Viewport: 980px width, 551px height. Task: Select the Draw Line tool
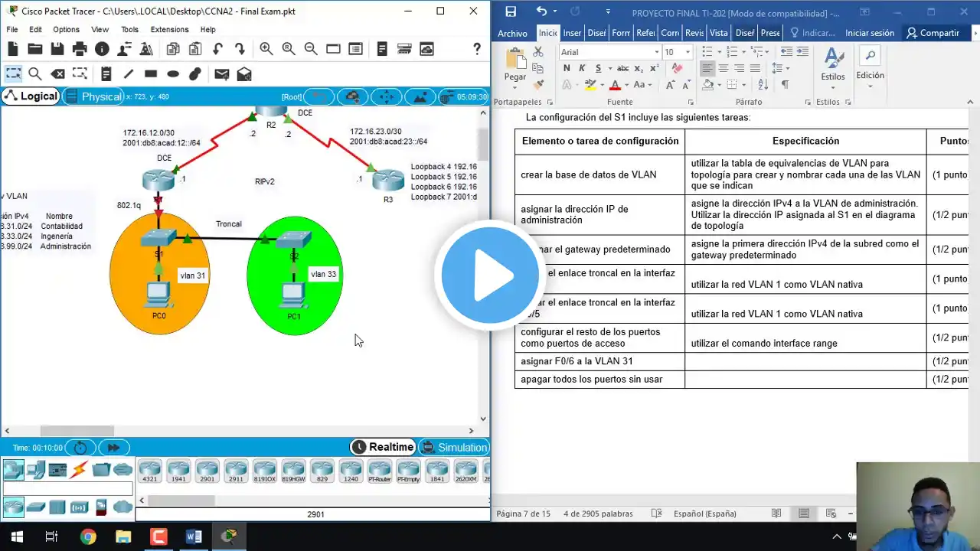[129, 74]
